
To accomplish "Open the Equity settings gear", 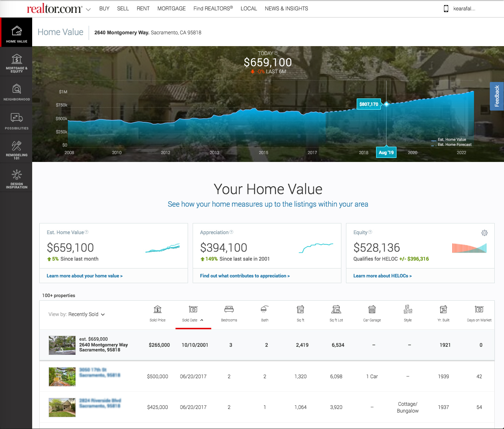I will point(485,233).
